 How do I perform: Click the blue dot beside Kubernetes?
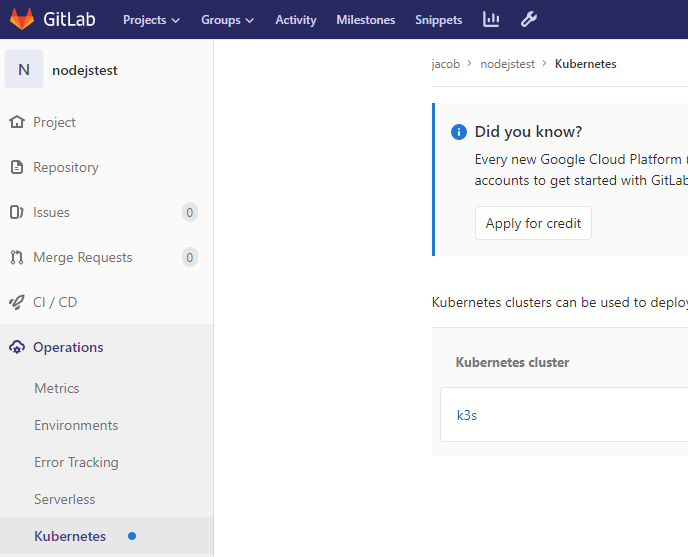132,536
